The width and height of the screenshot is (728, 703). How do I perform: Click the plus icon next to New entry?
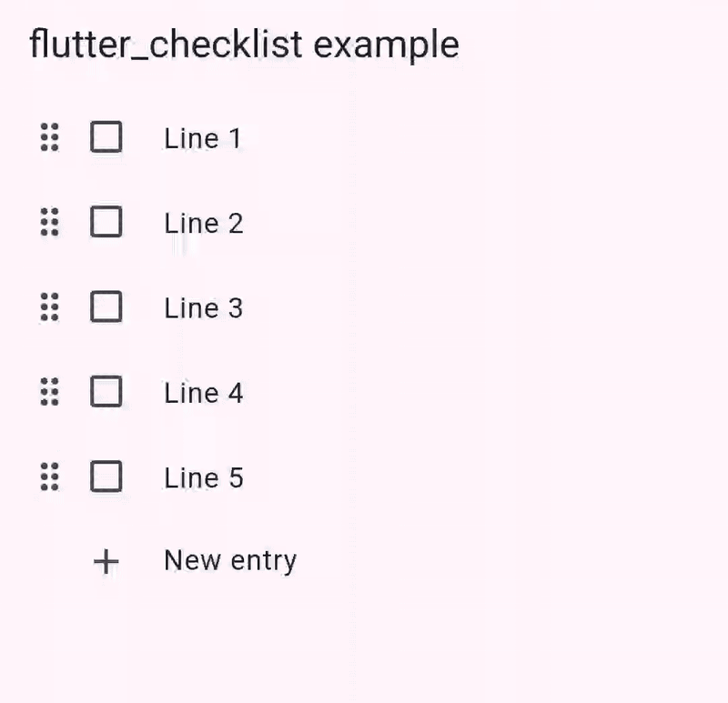pos(106,561)
